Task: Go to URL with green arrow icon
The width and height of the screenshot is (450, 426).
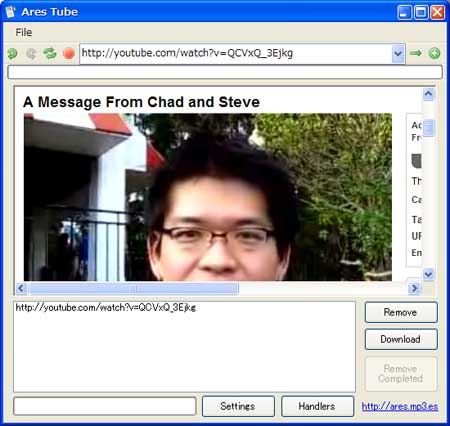Action: tap(416, 53)
